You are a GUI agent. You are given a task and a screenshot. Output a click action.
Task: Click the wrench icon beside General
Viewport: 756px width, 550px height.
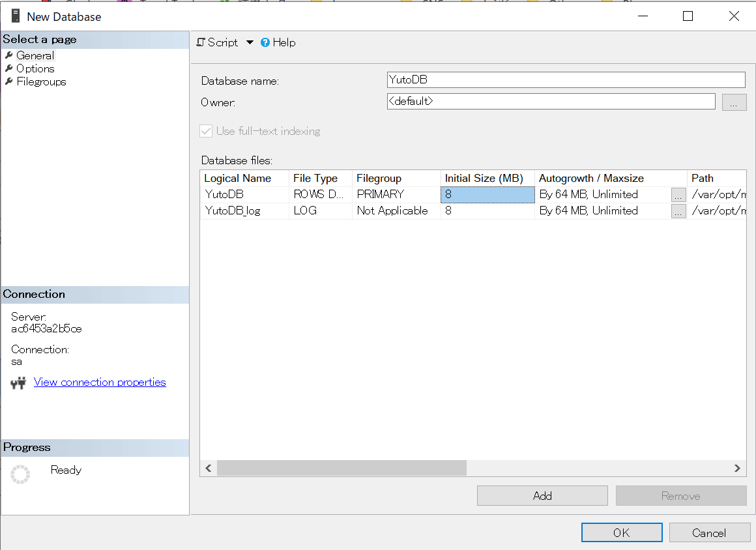pyautogui.click(x=9, y=55)
